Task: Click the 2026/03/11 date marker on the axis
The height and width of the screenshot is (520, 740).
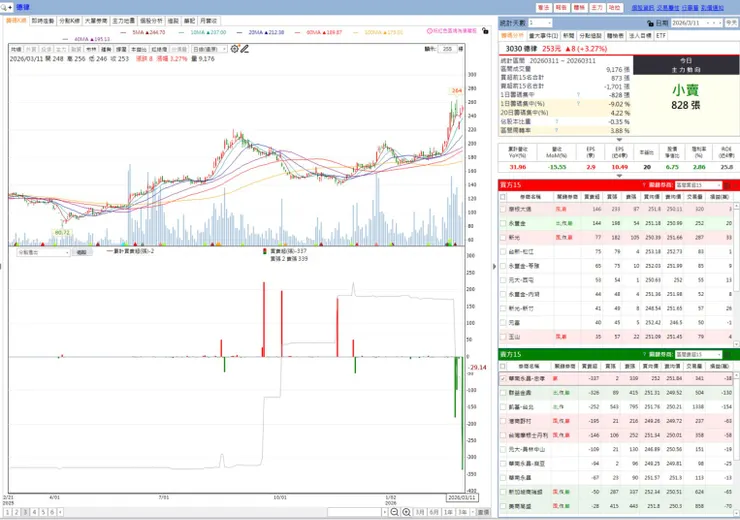Action: 462,497
